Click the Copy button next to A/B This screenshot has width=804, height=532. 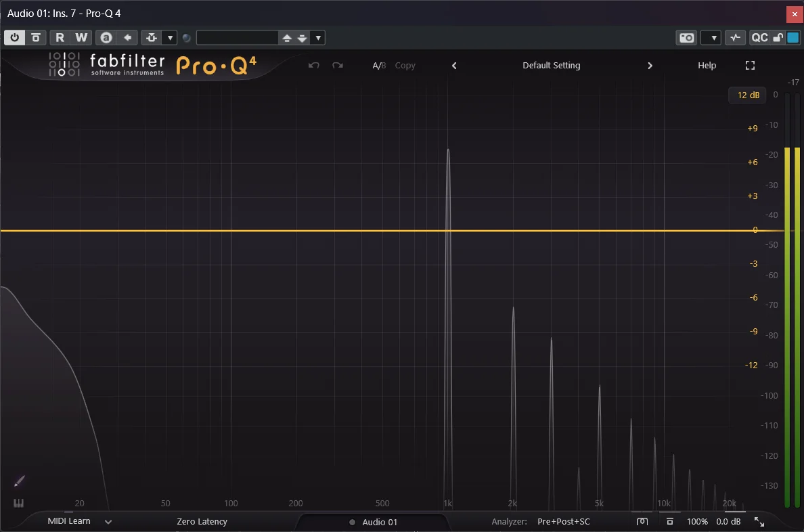pyautogui.click(x=405, y=65)
